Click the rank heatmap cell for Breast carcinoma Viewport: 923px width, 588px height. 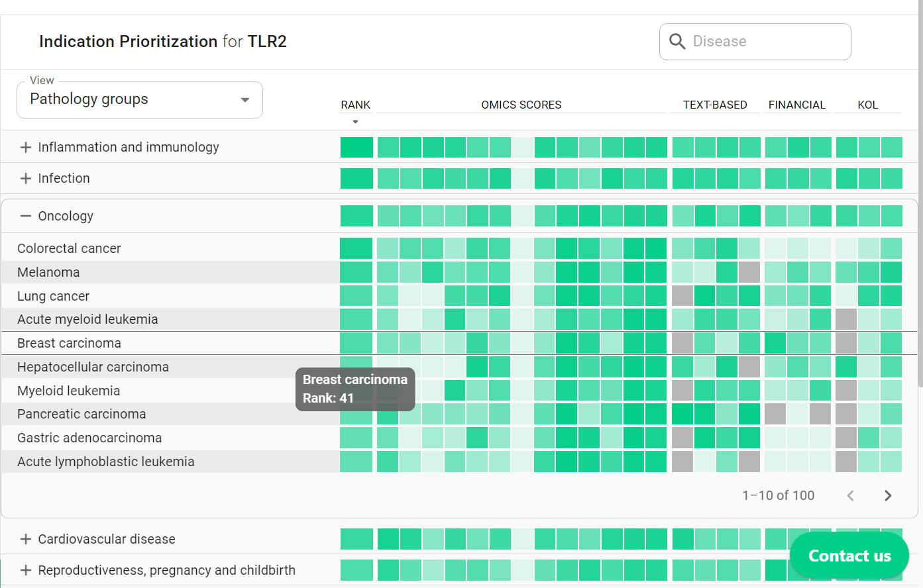point(356,343)
